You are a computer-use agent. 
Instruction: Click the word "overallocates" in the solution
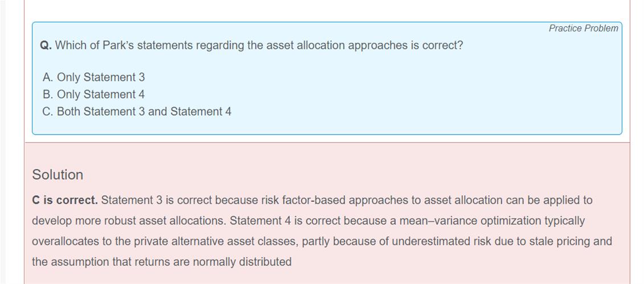click(65, 241)
